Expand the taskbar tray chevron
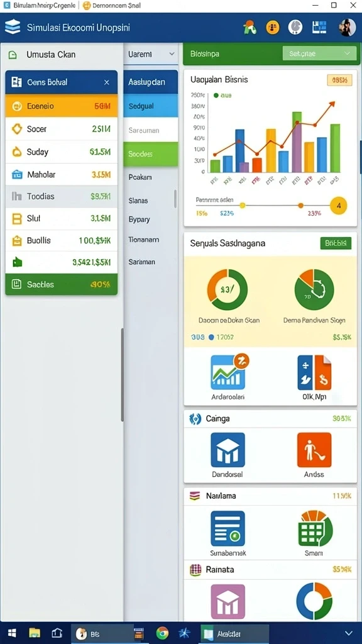The width and height of the screenshot is (362, 644). 349,633
